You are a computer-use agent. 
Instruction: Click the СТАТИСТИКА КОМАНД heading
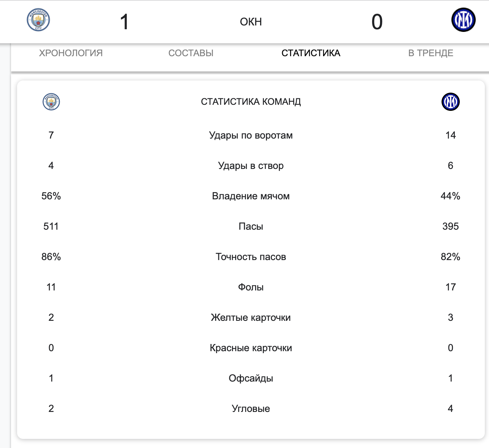[x=251, y=102]
